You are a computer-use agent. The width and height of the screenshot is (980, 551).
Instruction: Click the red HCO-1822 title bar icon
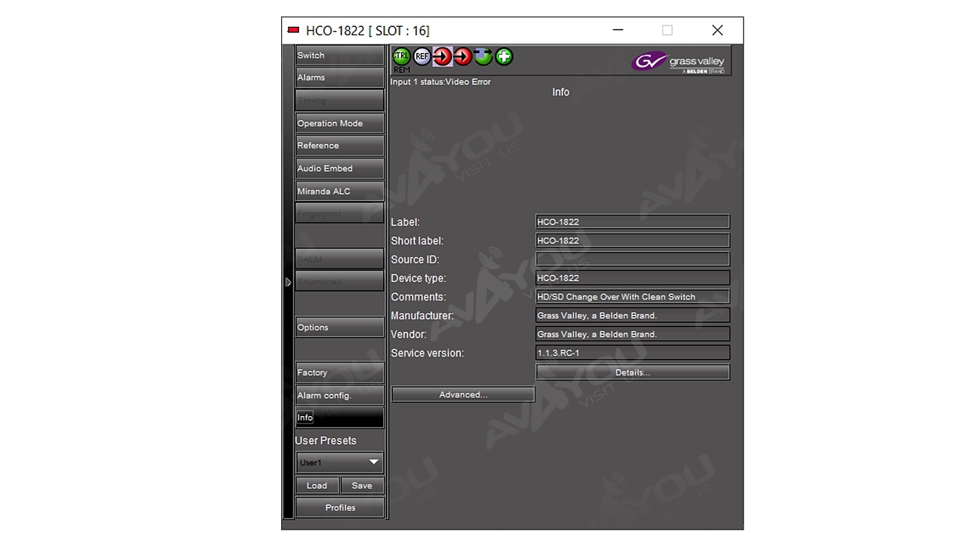tap(294, 30)
